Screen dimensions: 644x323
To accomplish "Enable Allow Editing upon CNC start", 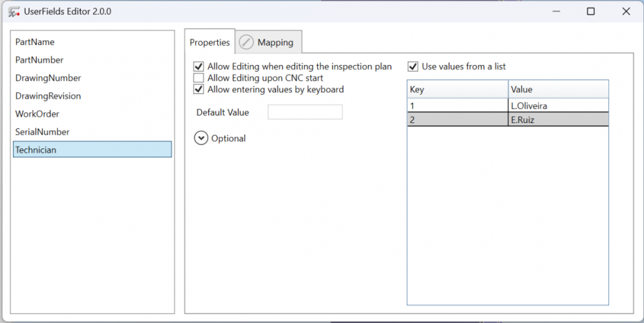I will point(199,77).
